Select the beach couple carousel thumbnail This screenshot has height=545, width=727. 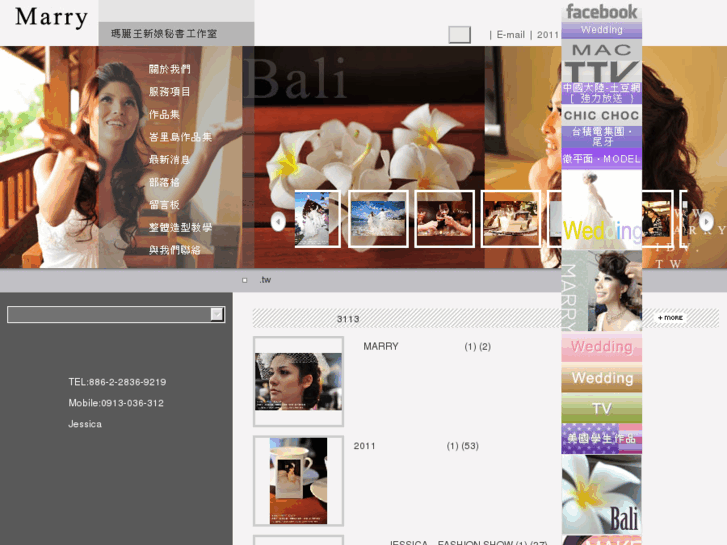[378, 218]
